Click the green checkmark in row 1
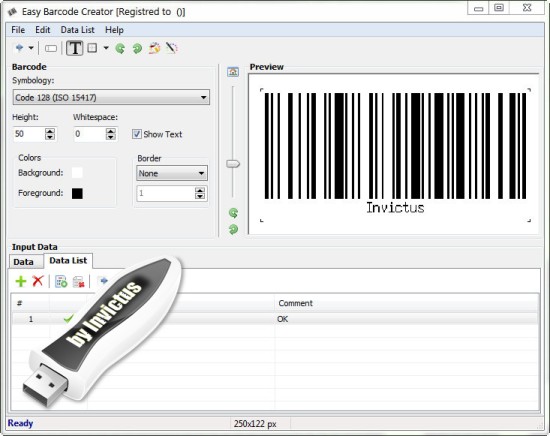This screenshot has width=550, height=436. coord(68,318)
